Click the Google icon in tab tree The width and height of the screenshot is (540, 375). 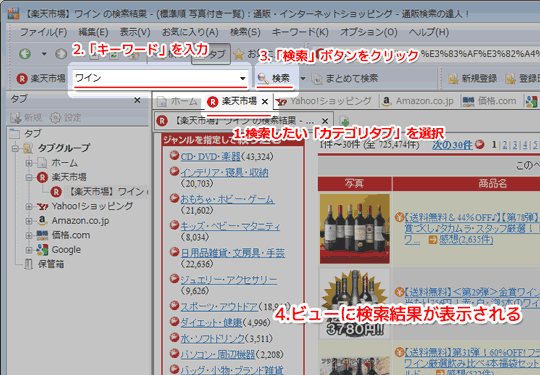[42, 250]
